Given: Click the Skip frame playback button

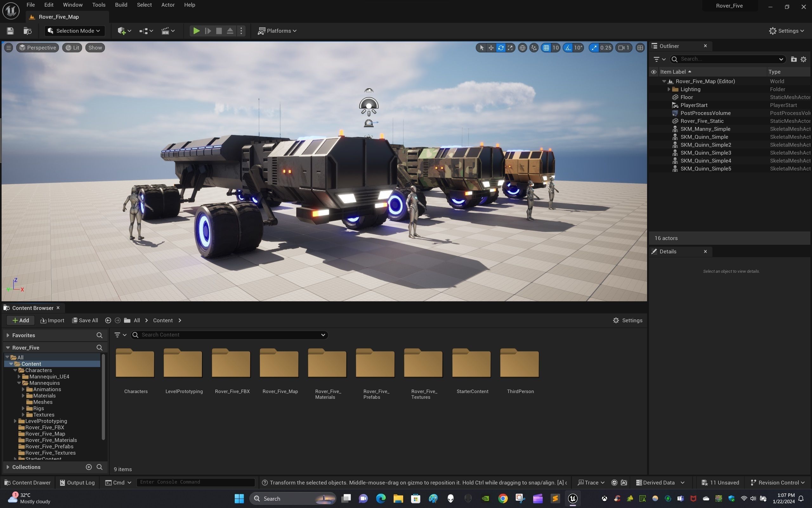Looking at the screenshot, I should click(x=208, y=31).
